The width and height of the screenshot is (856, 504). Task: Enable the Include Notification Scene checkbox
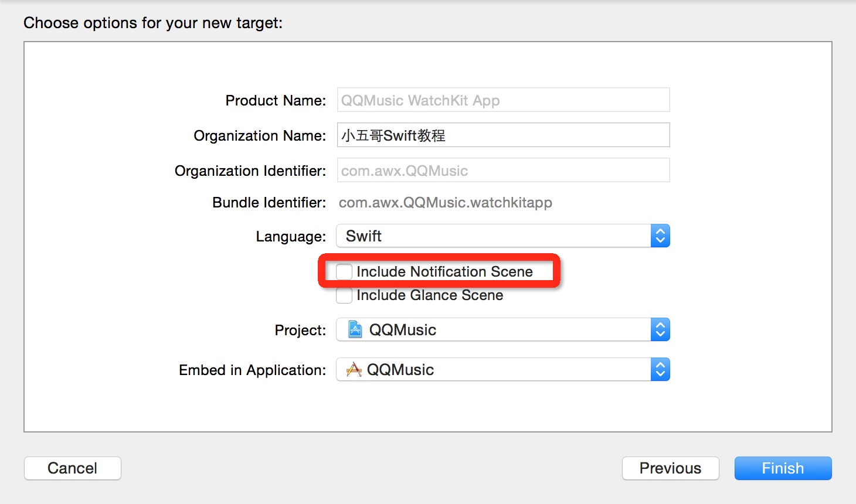[344, 272]
